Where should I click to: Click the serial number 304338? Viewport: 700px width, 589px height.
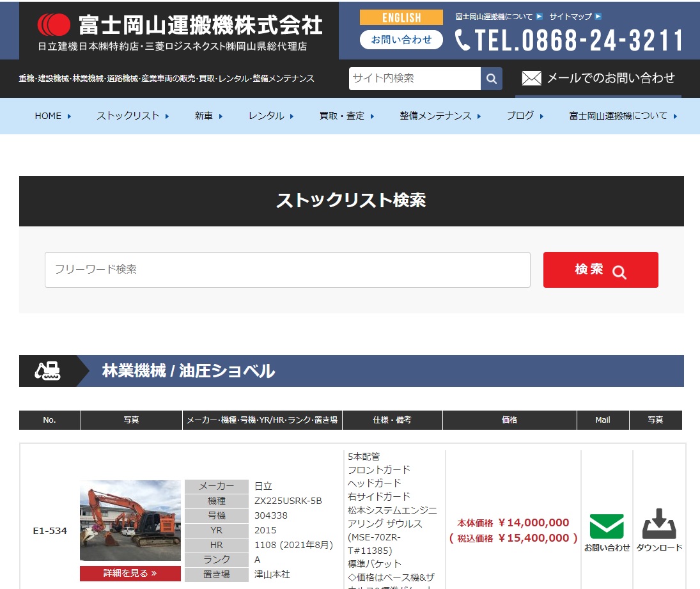point(271,515)
